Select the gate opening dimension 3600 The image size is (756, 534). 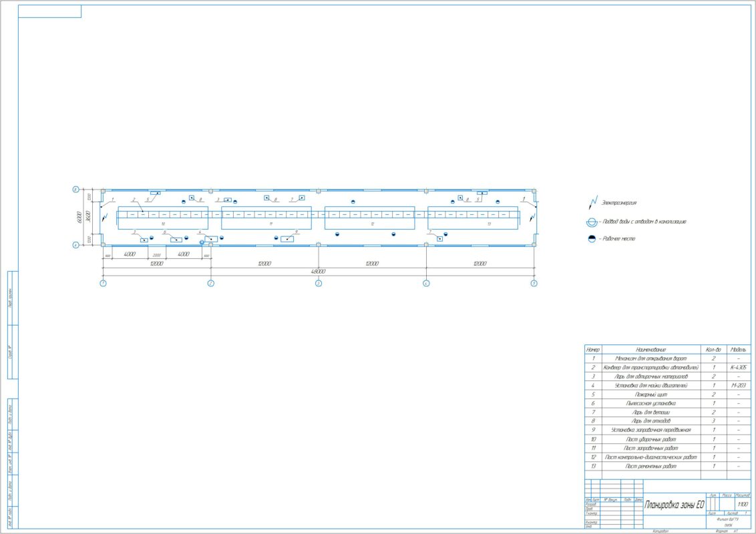[87, 216]
